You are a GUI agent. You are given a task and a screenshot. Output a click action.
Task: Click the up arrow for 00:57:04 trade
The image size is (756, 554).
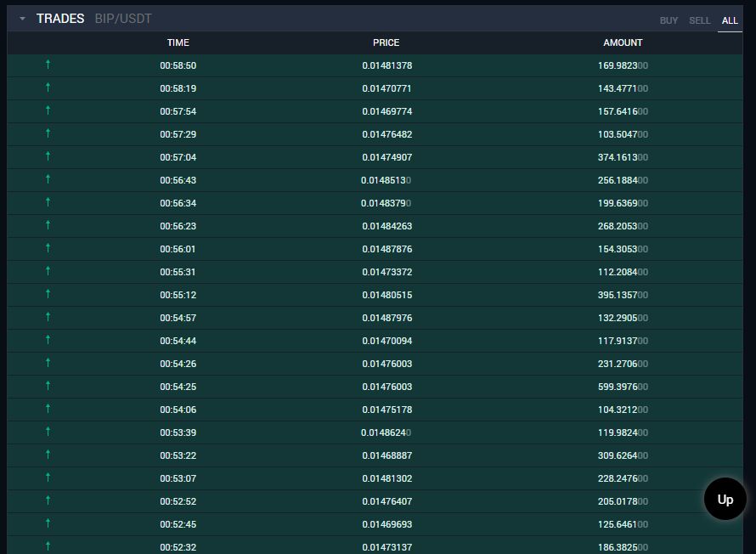click(x=48, y=156)
